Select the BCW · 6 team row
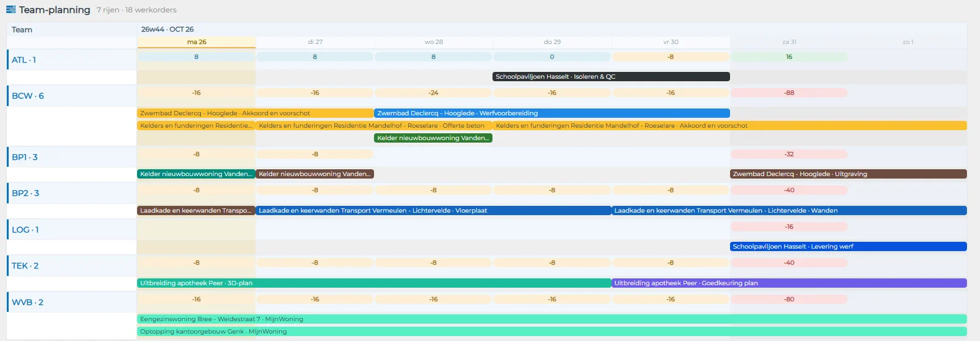This screenshot has height=341, width=980. pyautogui.click(x=71, y=95)
